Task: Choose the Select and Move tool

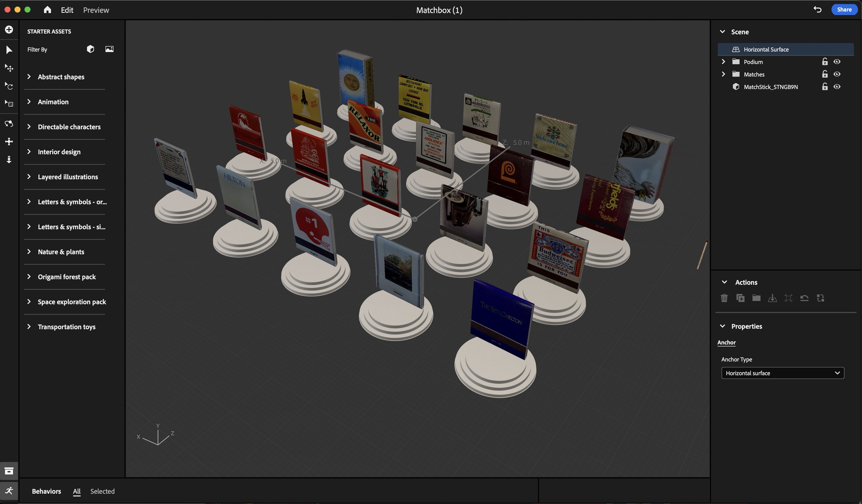Action: 9,68
